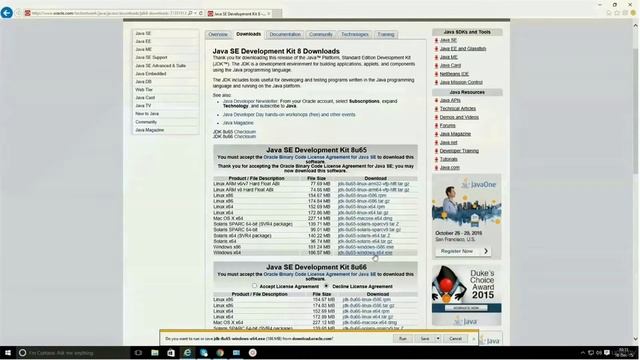Go back with the browser Back arrow
640x360 pixels.
coord(7,13)
